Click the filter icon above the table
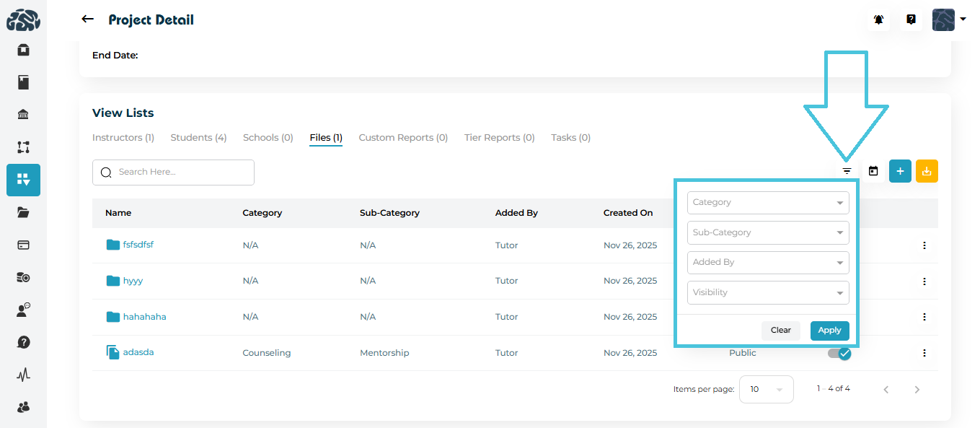Image resolution: width=980 pixels, height=428 pixels. (847, 171)
